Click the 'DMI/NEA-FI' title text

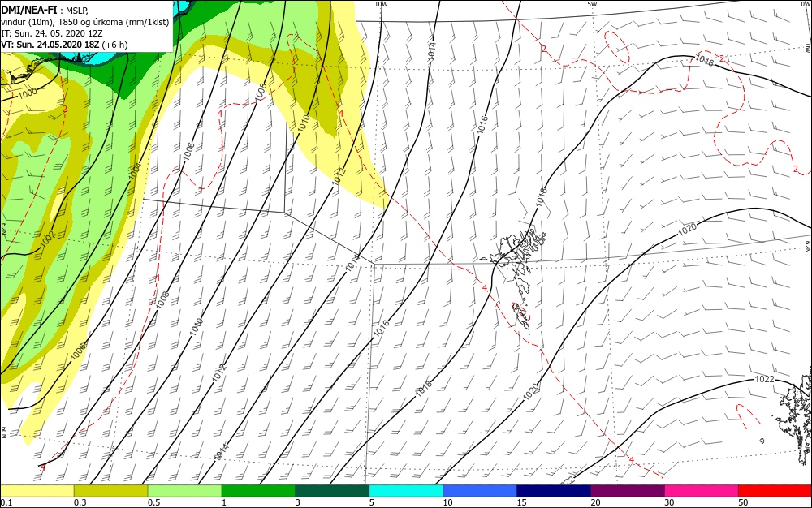coord(29,9)
